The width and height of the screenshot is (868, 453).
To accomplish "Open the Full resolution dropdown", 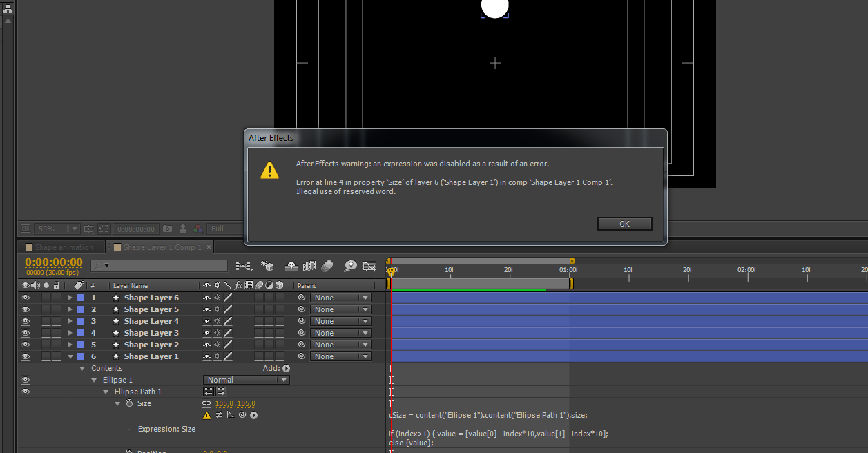I will pyautogui.click(x=226, y=229).
